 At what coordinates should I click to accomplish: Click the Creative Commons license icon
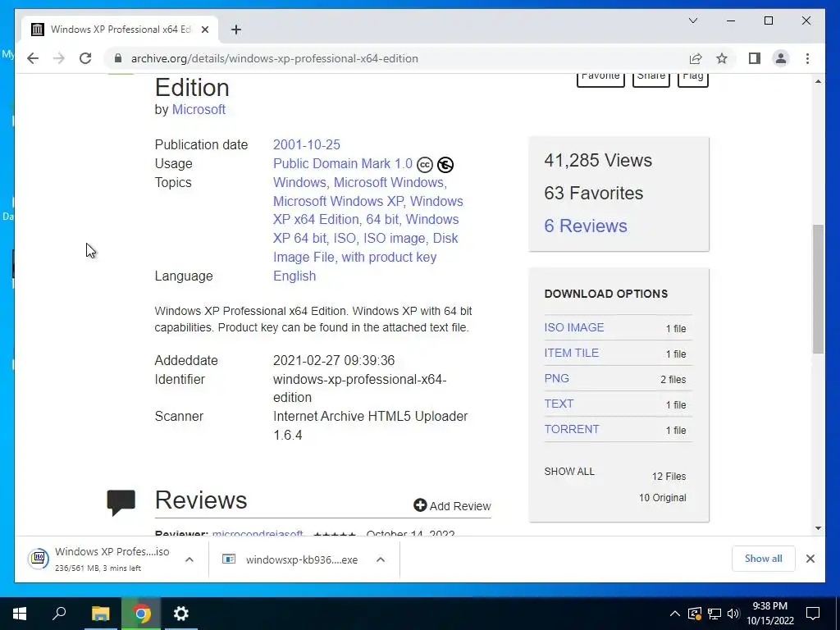(x=424, y=164)
